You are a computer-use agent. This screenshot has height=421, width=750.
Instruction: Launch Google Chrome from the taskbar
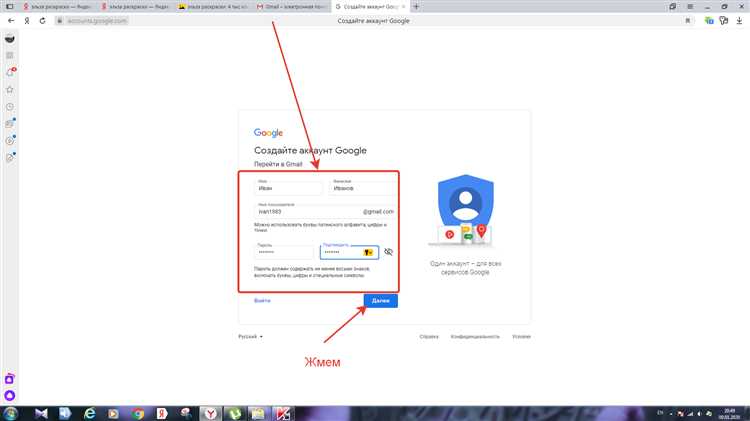tap(138, 413)
